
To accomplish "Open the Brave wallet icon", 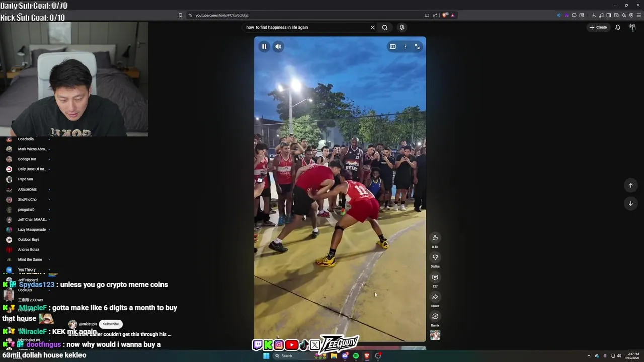I will tap(616, 15).
